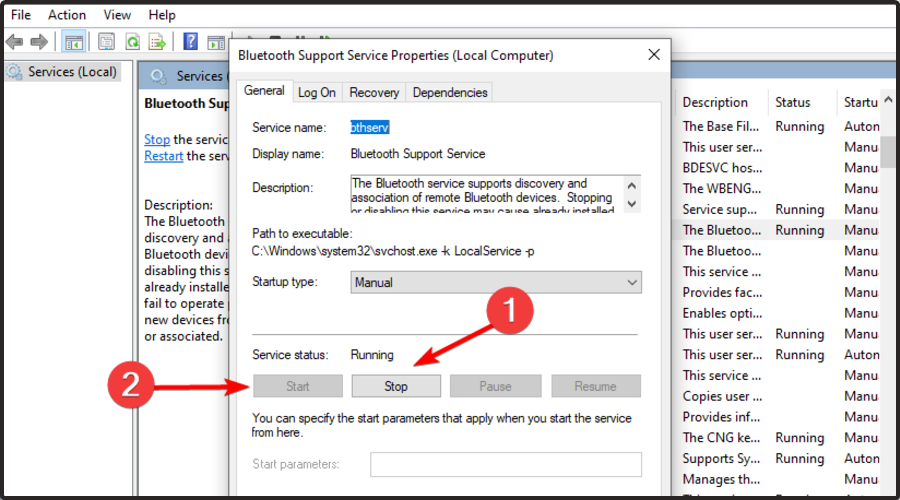Select the 'Provides fac...' service row
This screenshot has height=500, width=900.
tap(777, 292)
